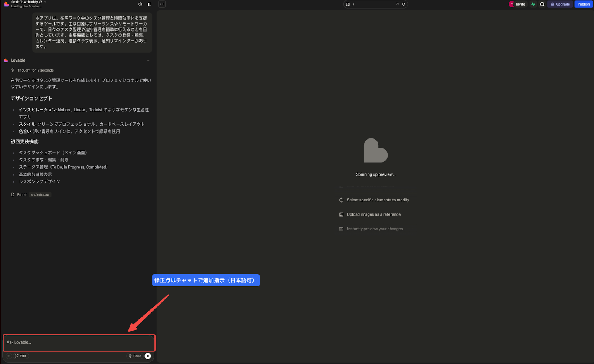Switch to code view with brackets icon

click(162, 4)
